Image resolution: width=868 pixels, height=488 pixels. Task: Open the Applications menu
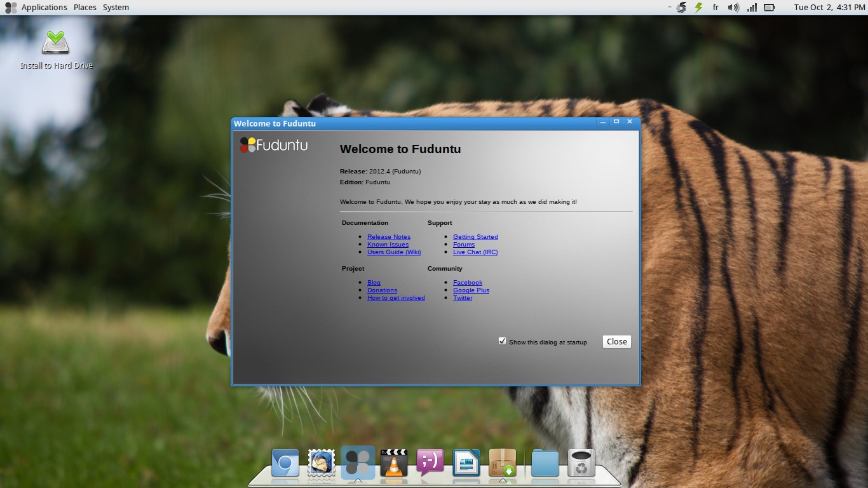44,8
